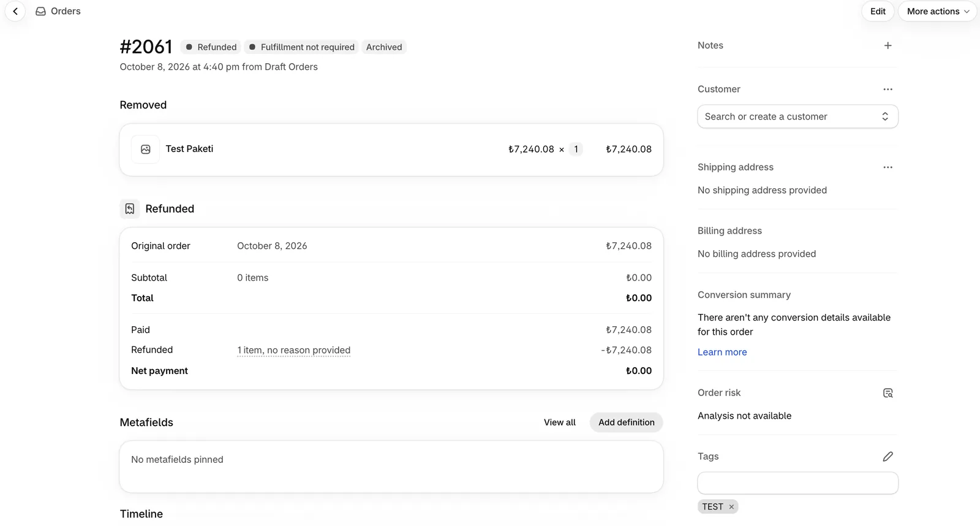Open Shipping address options menu
Image resolution: width=980 pixels, height=526 pixels.
coord(888,167)
